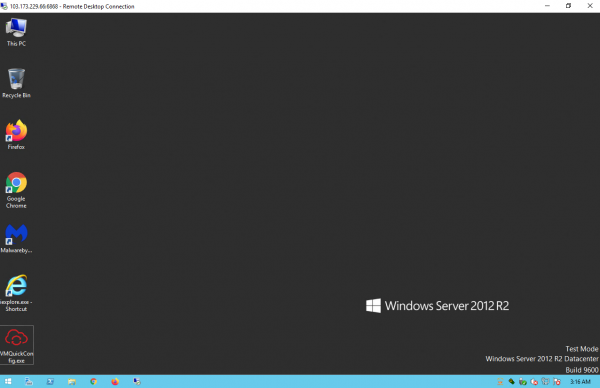Select the iexplore.exe shortcut icon
This screenshot has width=600, height=388.
(x=16, y=293)
